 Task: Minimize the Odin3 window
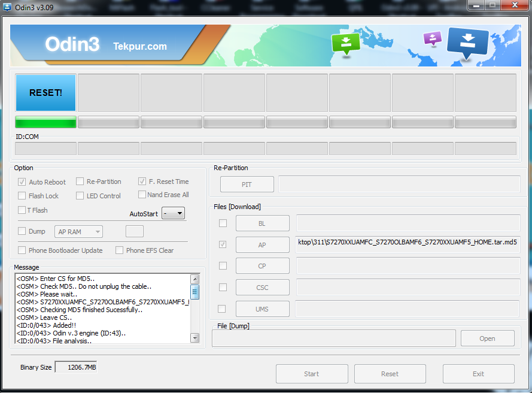tap(476, 5)
